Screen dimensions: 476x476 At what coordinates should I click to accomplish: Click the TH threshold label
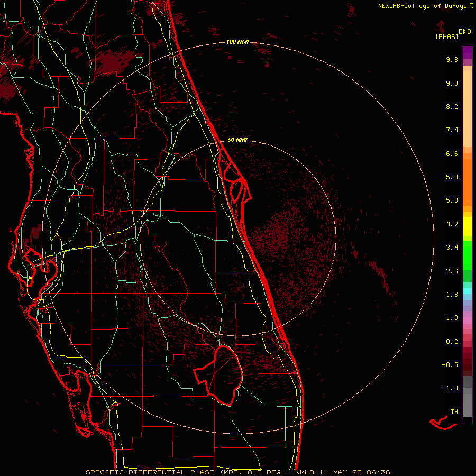pos(454,412)
